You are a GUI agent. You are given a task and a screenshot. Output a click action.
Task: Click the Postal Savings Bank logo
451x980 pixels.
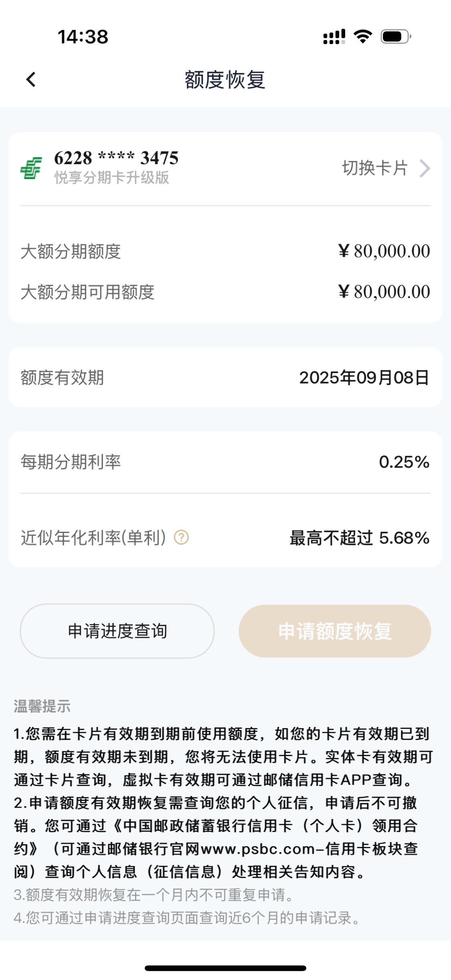point(31,168)
